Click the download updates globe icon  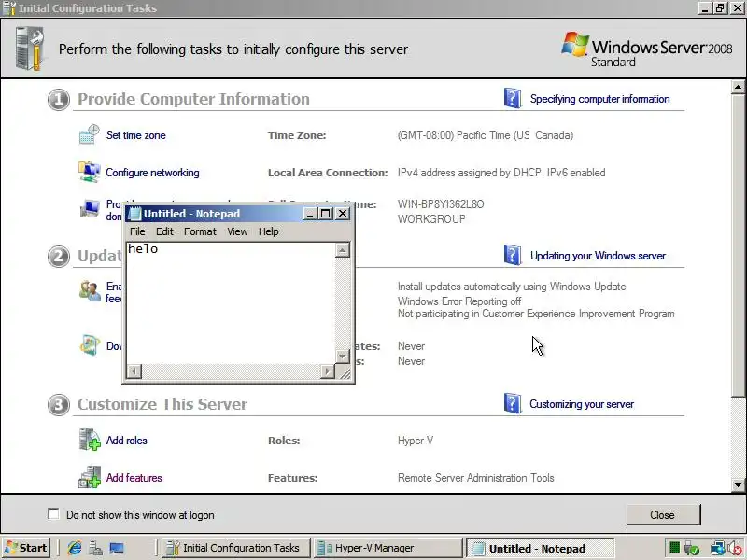coord(89,345)
